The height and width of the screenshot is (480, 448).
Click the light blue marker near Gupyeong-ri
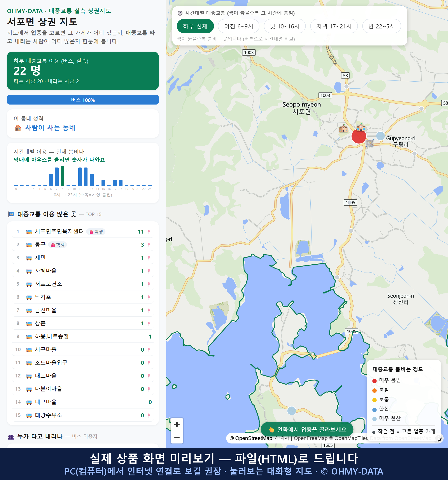tap(380, 136)
